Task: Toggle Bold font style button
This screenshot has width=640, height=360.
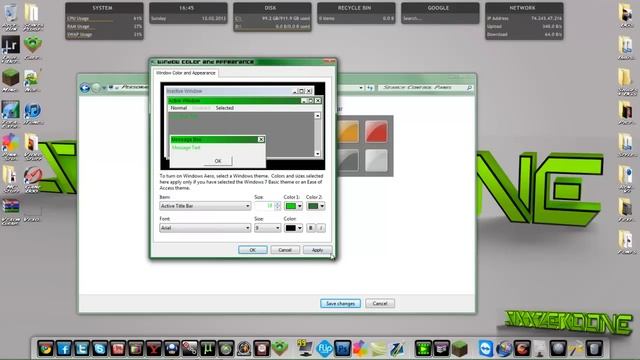Action: pos(311,228)
